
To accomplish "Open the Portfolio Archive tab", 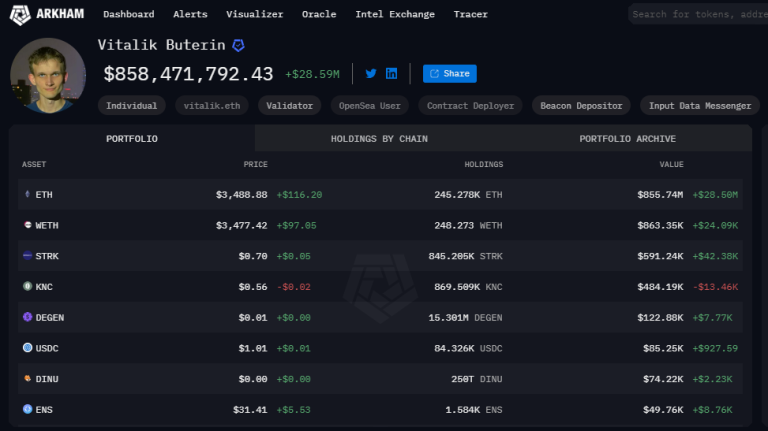I will pyautogui.click(x=627, y=139).
